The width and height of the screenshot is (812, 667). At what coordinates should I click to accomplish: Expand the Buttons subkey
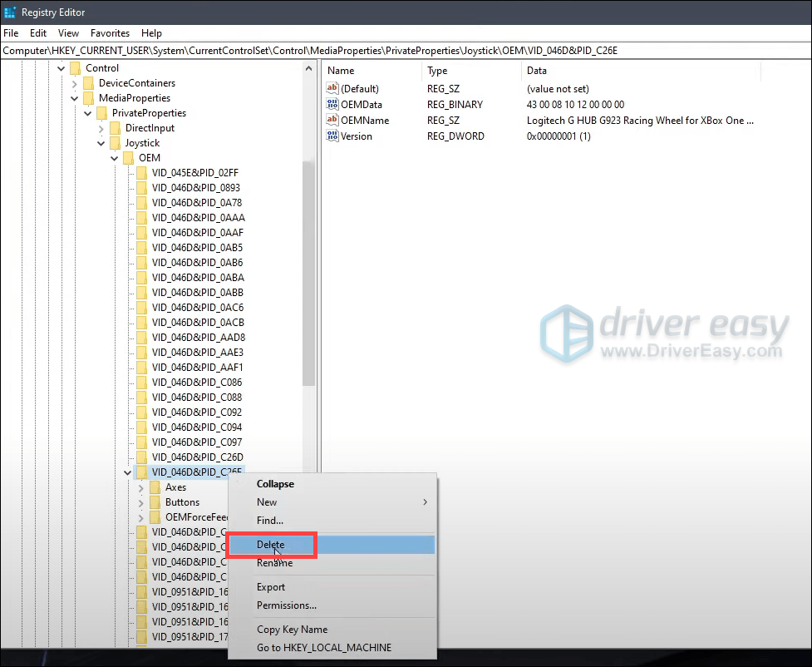(x=141, y=501)
